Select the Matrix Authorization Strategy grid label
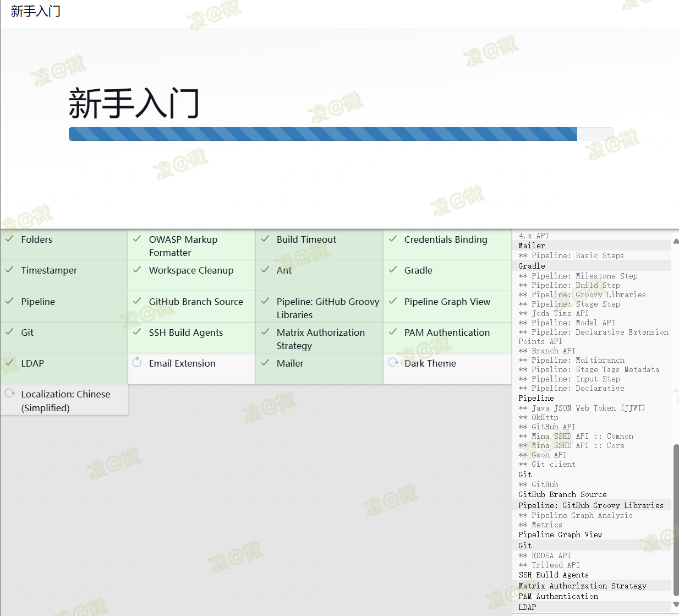This screenshot has width=679, height=616. (x=321, y=339)
